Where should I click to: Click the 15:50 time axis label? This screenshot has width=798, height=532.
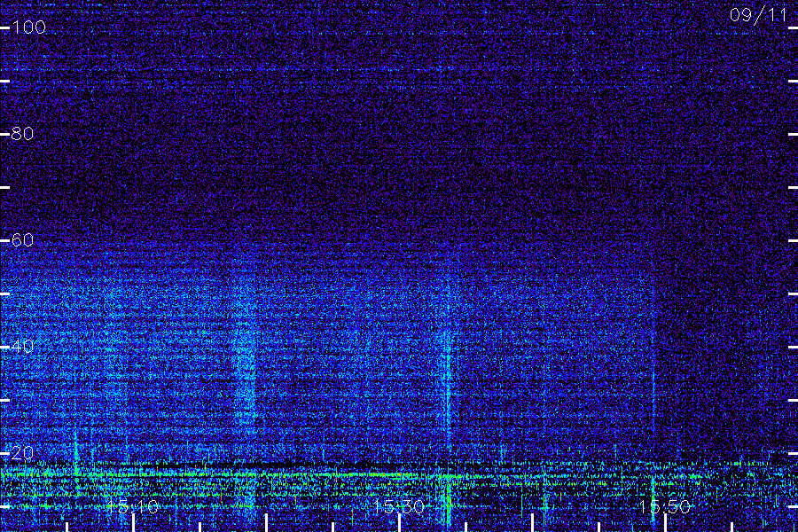click(665, 506)
